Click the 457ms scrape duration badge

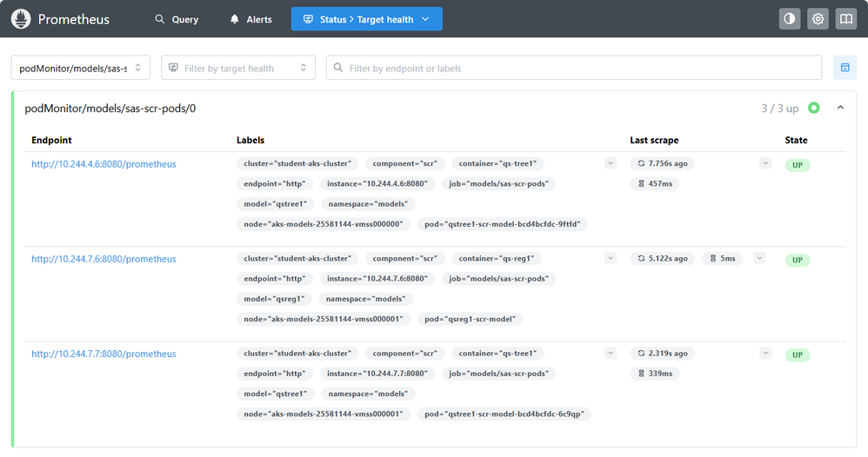click(x=654, y=183)
